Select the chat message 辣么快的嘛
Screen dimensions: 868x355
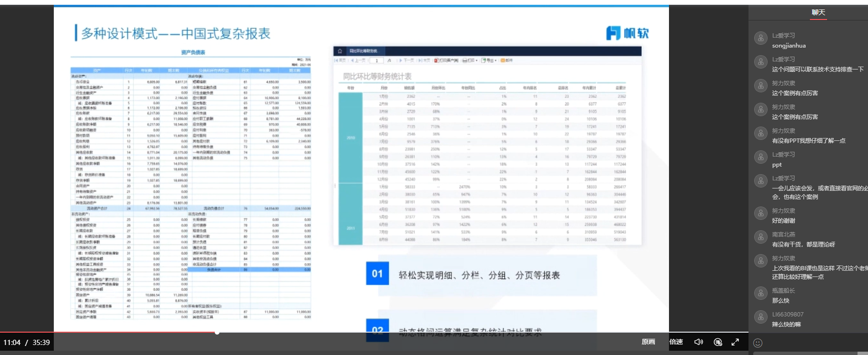point(787,325)
